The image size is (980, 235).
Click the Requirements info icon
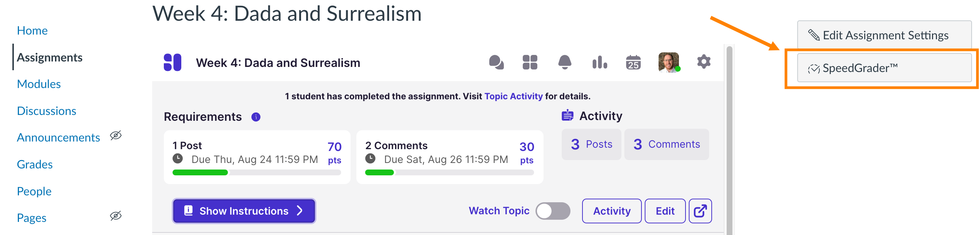(256, 117)
